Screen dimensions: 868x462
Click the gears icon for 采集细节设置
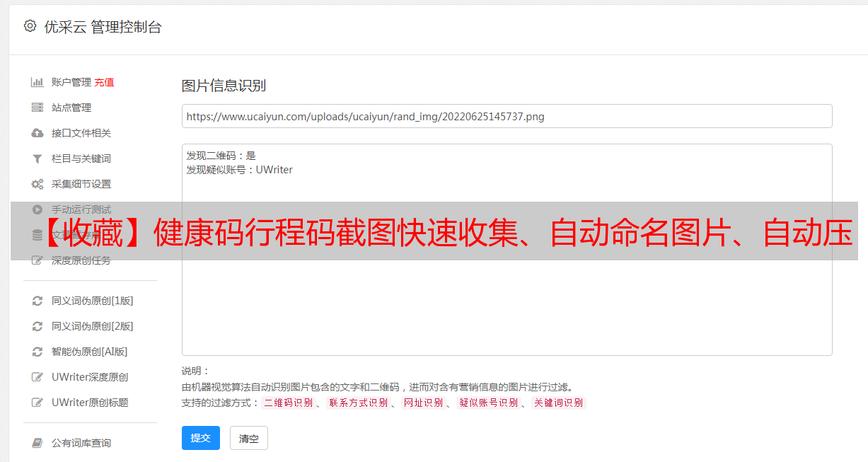[37, 184]
